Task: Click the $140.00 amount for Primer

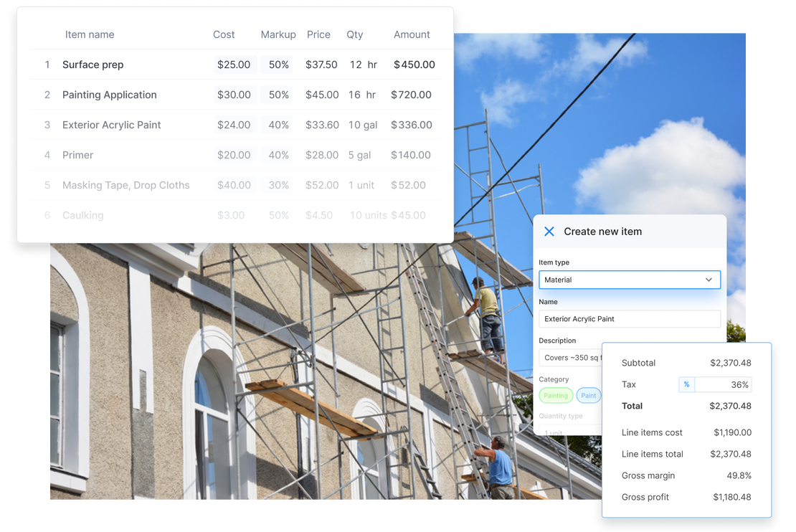Action: (411, 155)
